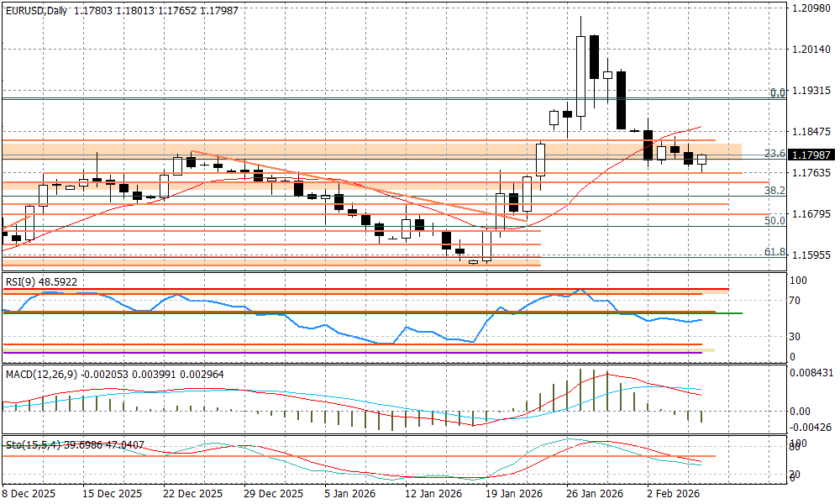The height and width of the screenshot is (504, 840).
Task: Select the 50.0 Fibonacci level label
Action: pyautogui.click(x=774, y=220)
